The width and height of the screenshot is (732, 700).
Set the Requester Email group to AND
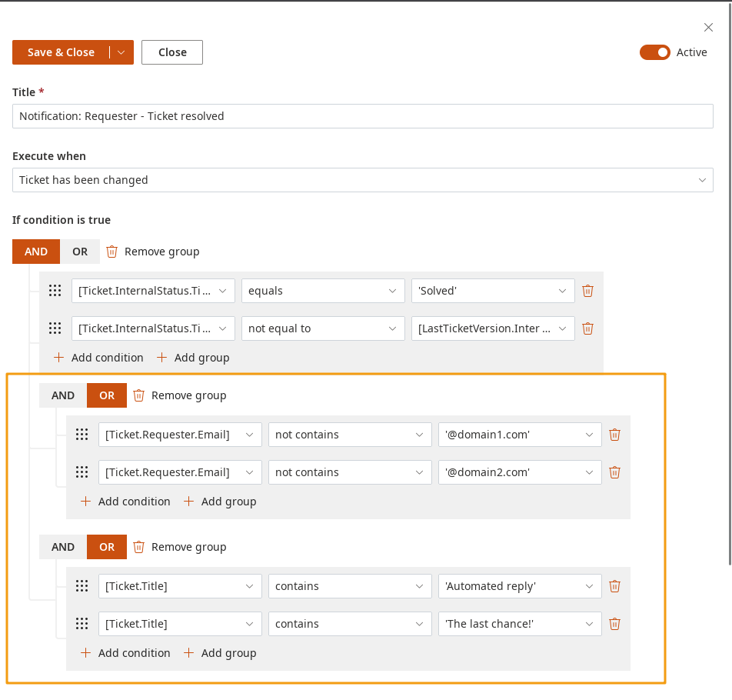[x=63, y=395]
